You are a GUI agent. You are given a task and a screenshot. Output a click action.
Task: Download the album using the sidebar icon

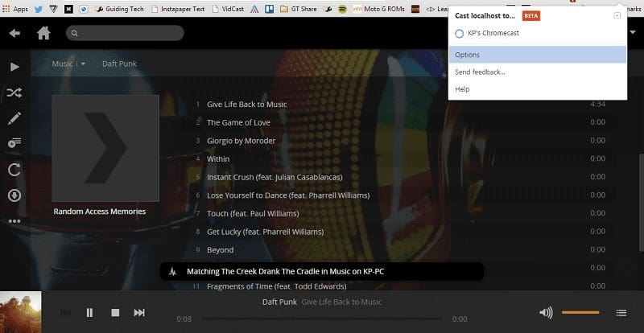point(14,195)
